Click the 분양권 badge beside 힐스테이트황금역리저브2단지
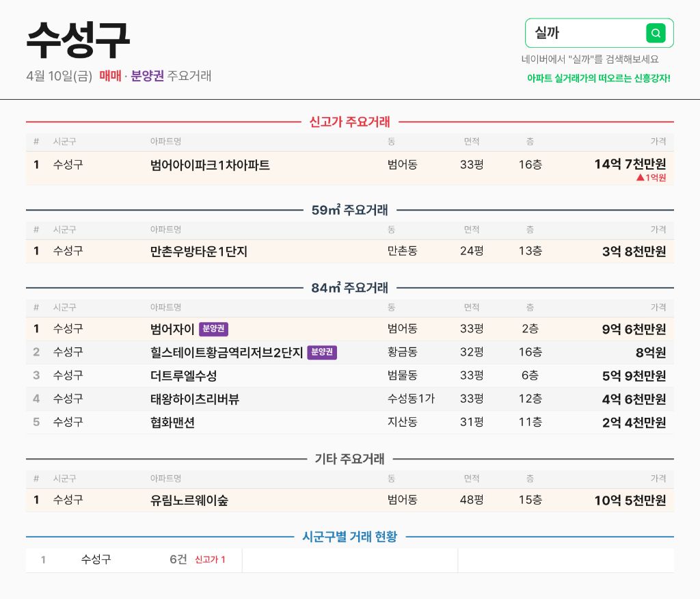 click(x=322, y=352)
